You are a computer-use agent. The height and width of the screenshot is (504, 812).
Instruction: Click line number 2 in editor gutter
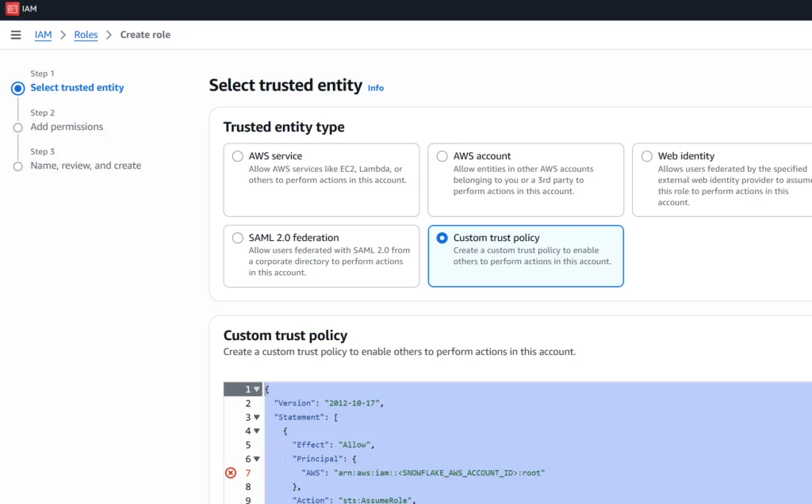click(x=248, y=403)
